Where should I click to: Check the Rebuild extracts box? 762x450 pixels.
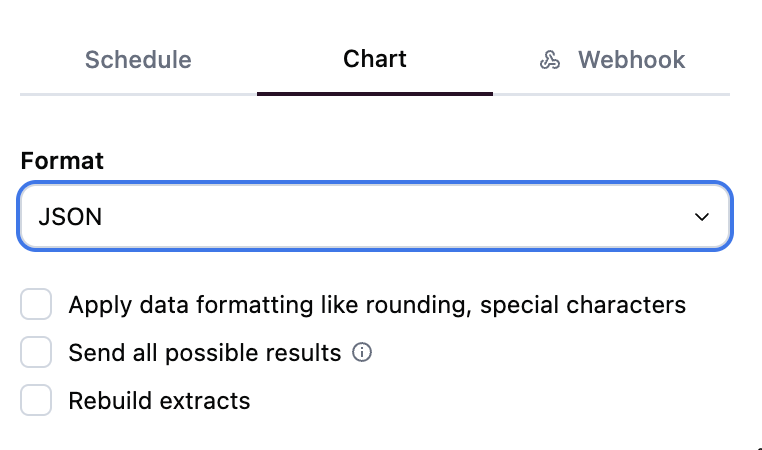point(36,401)
